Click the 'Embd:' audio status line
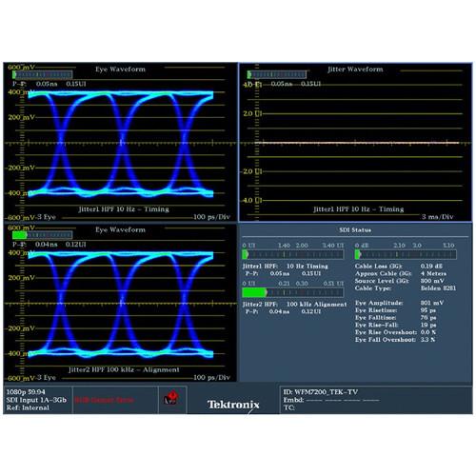476x476 pixels. tap(331, 400)
